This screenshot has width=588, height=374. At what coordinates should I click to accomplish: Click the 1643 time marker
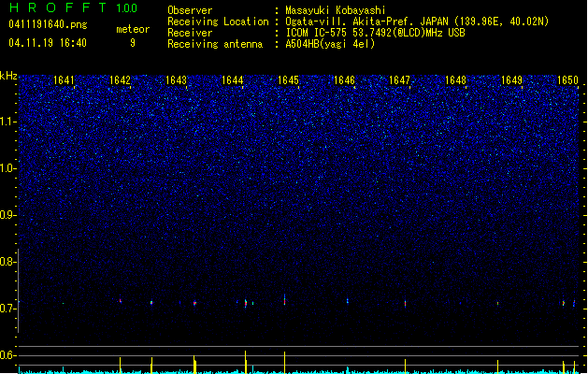(x=177, y=80)
